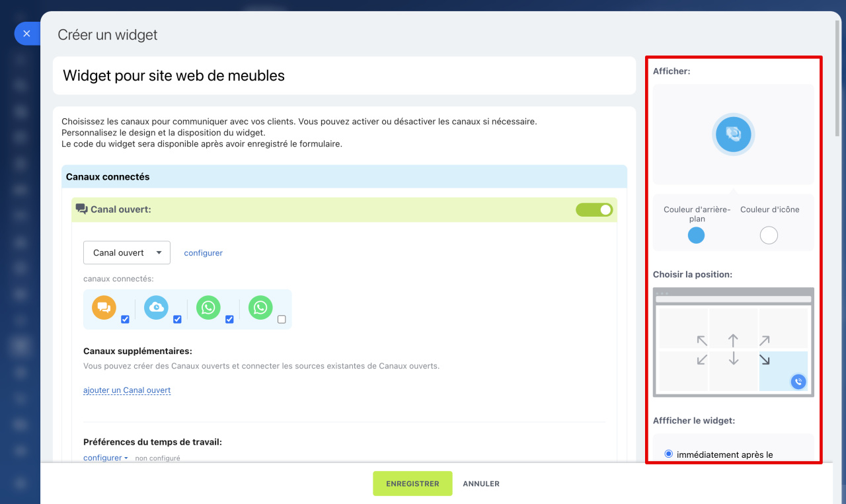
Task: Toggle the Canal ouvert switch off
Action: (x=594, y=209)
